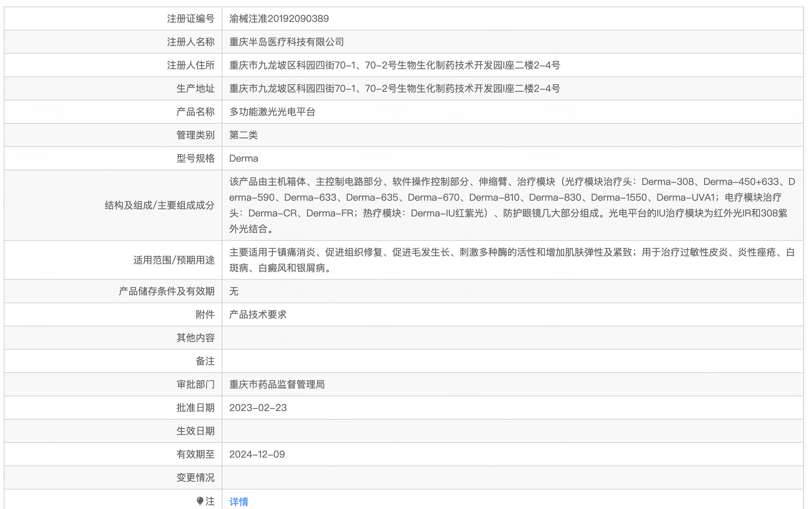
Task: Select the registrant name 重庆半岛医疗科技有限公司
Action: point(286,42)
